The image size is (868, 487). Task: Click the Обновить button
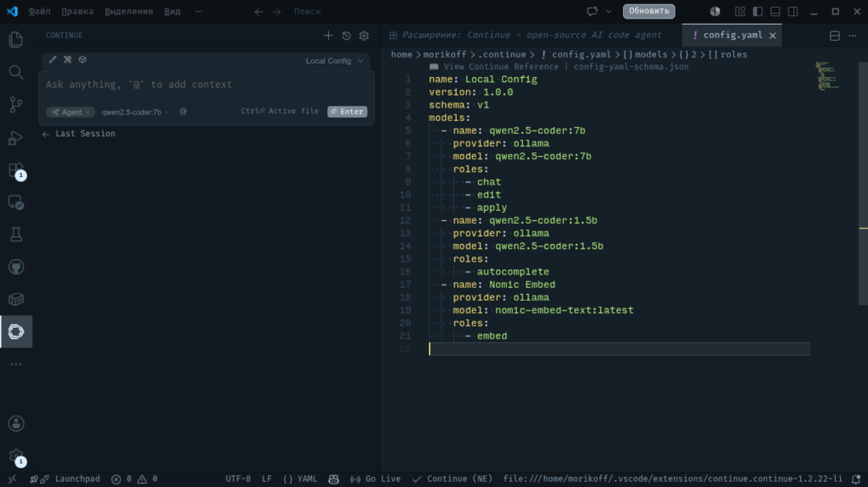point(648,11)
